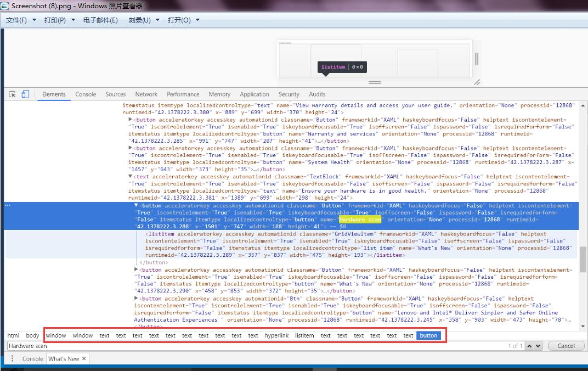Expand the System Health button node
The image size is (588, 371).
[130, 148]
